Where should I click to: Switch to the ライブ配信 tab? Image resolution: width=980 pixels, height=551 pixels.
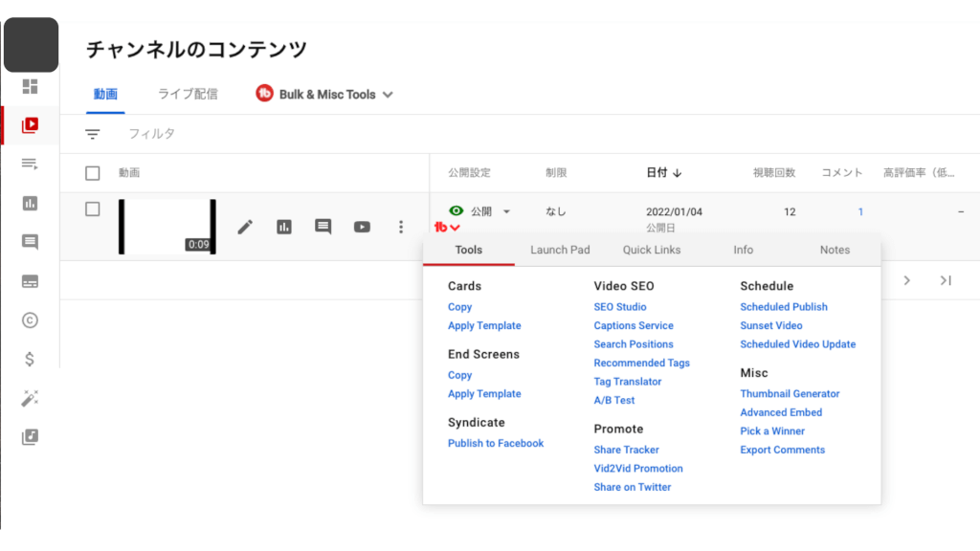coord(188,94)
